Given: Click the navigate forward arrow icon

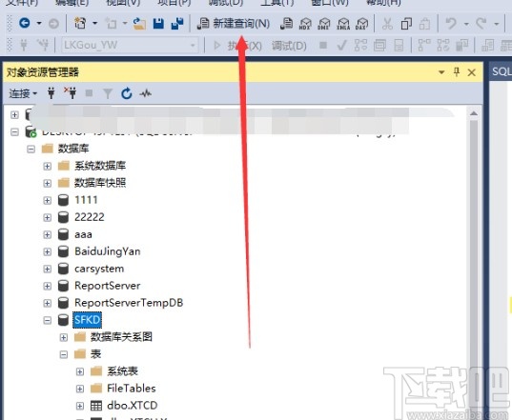Looking at the screenshot, I should pos(53,24).
